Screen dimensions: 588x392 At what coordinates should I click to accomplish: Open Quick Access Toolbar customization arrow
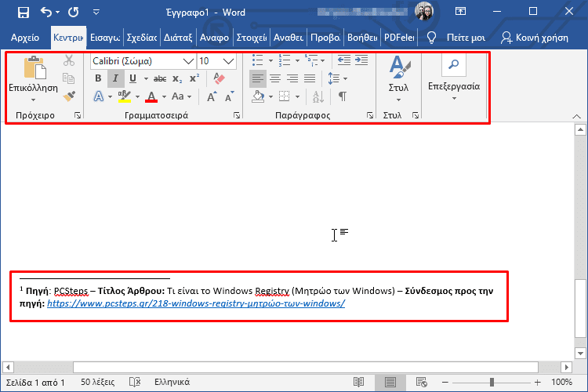pos(96,13)
